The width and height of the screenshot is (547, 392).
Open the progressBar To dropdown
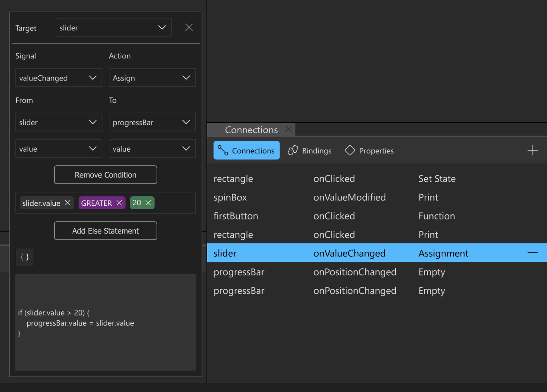152,122
